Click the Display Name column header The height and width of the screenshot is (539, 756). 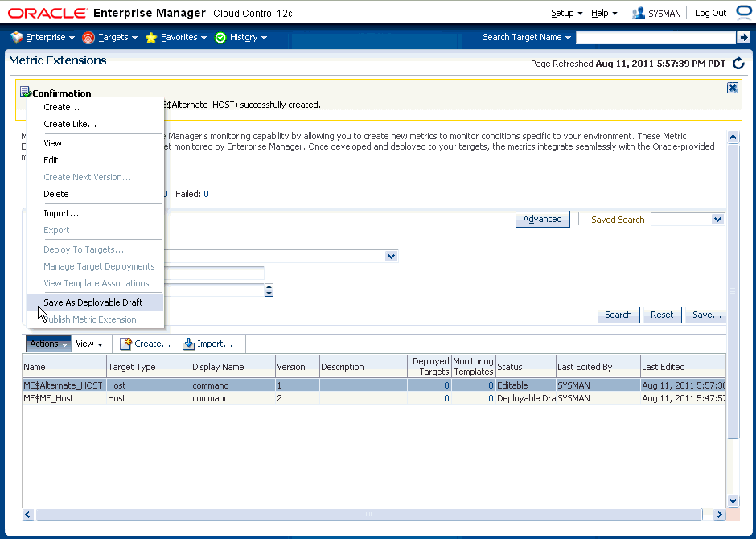click(x=233, y=367)
